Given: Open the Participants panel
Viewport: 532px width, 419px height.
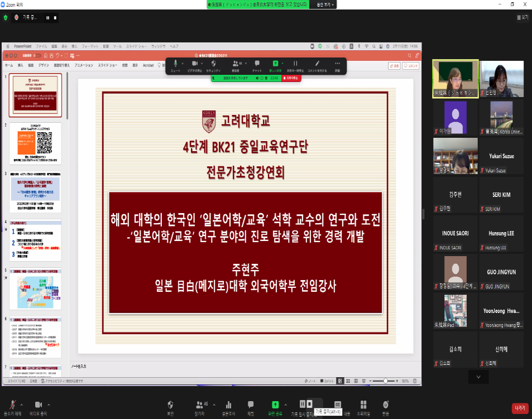Looking at the screenshot, I should point(199,404).
